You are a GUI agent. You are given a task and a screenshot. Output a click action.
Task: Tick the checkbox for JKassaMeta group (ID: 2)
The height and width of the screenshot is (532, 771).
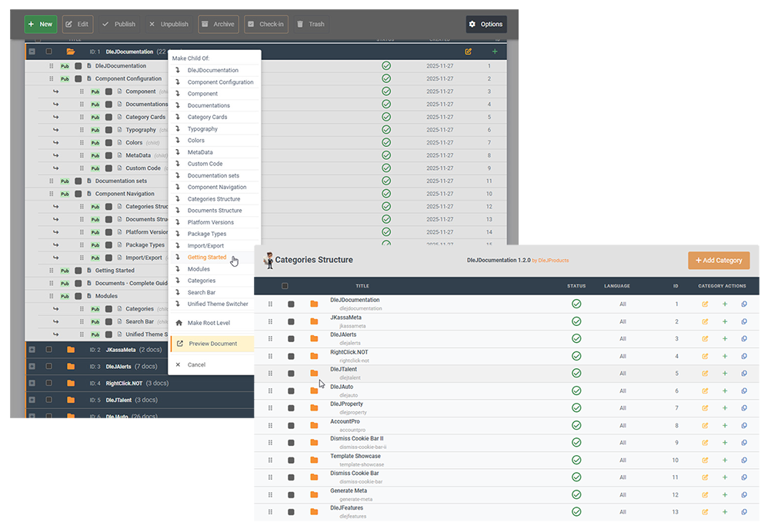49,349
